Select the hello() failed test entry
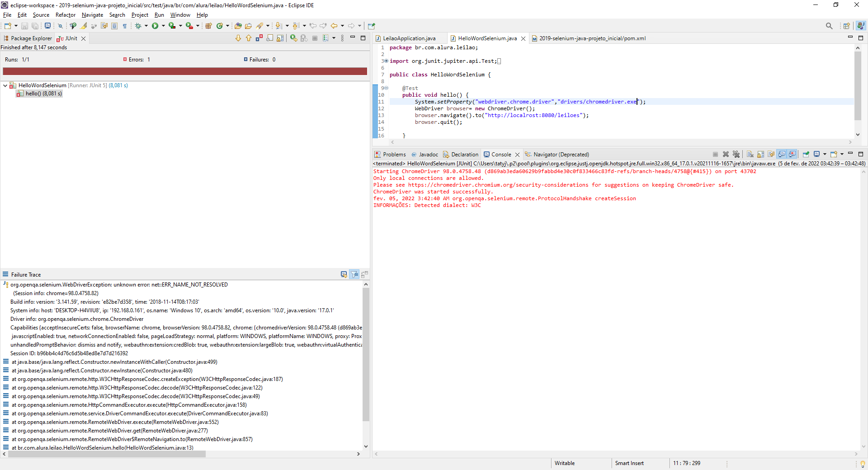 click(x=39, y=94)
